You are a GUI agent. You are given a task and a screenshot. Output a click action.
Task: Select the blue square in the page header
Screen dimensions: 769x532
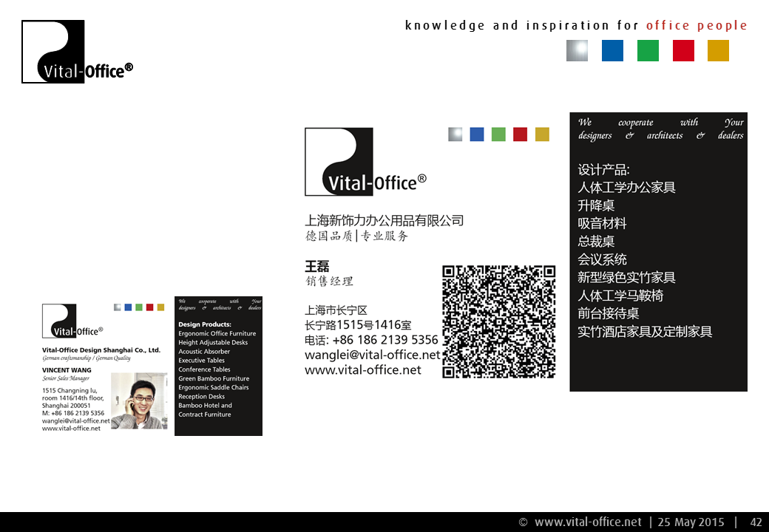tap(612, 50)
